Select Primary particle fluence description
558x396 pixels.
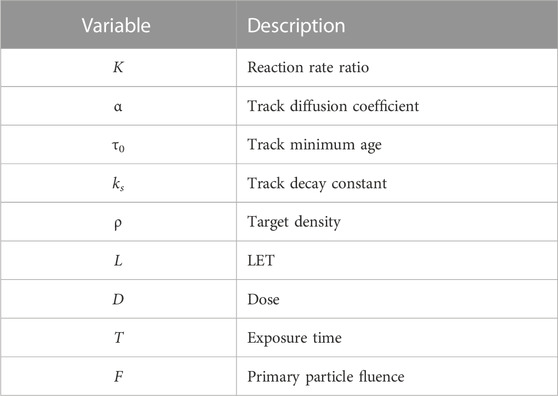[326, 377]
